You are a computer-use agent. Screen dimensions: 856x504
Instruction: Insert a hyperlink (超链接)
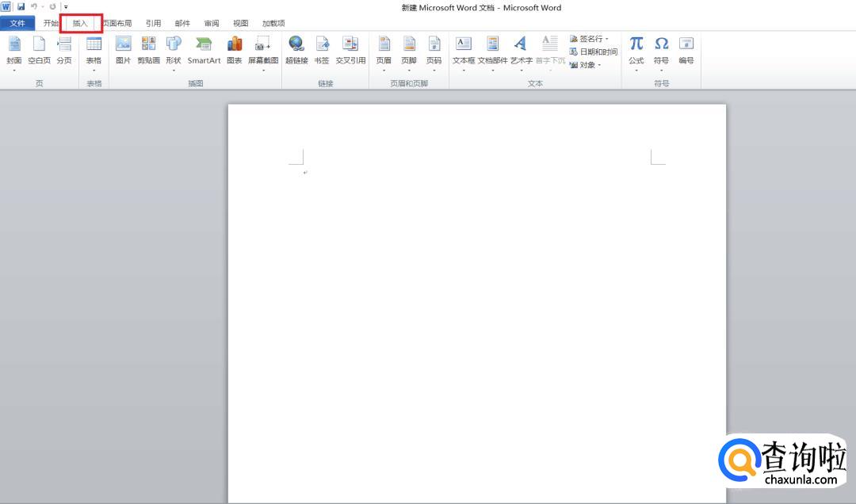pos(297,51)
